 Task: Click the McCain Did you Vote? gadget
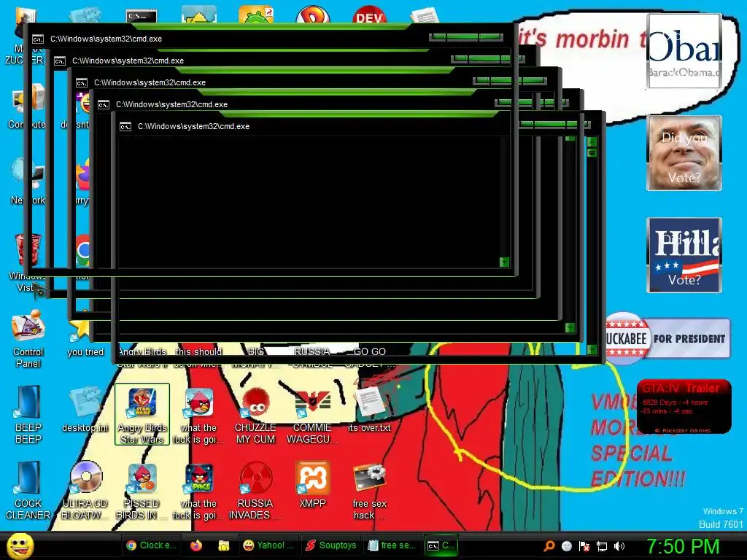pos(684,153)
